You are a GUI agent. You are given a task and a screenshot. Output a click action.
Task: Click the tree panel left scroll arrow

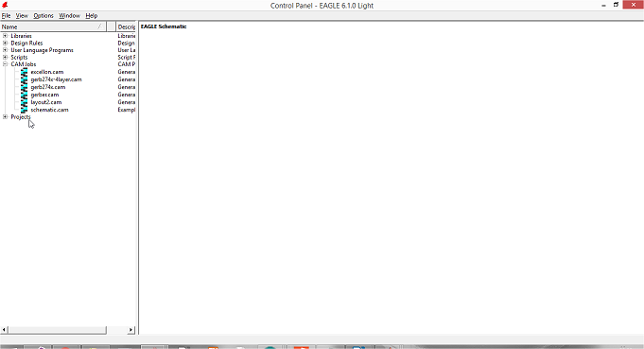[4, 330]
